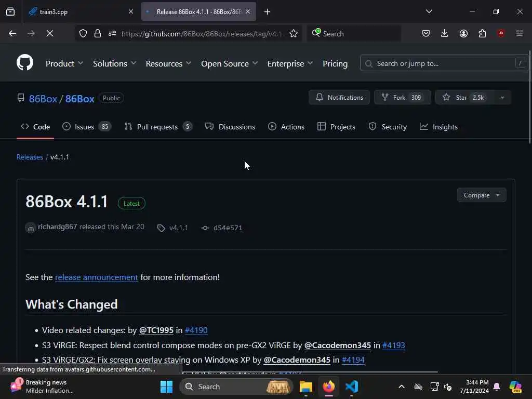
Task: Open pull request #4194
Action: [353, 360]
